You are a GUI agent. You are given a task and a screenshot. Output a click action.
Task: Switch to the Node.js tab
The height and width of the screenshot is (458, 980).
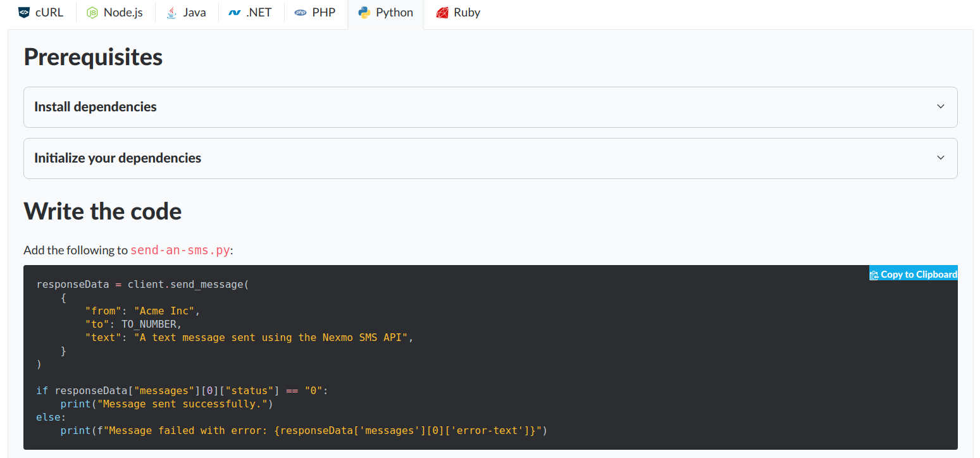click(116, 13)
